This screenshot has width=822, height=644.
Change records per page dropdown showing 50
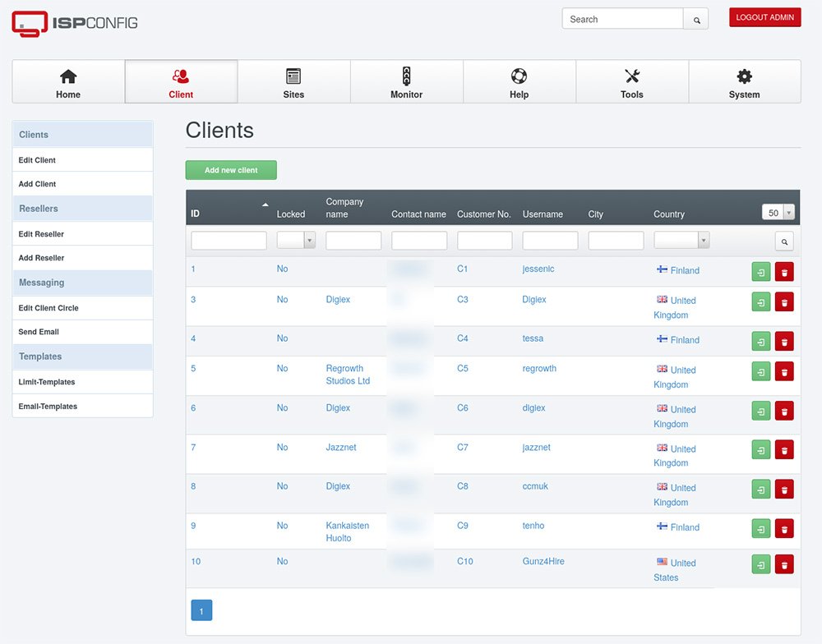point(778,212)
